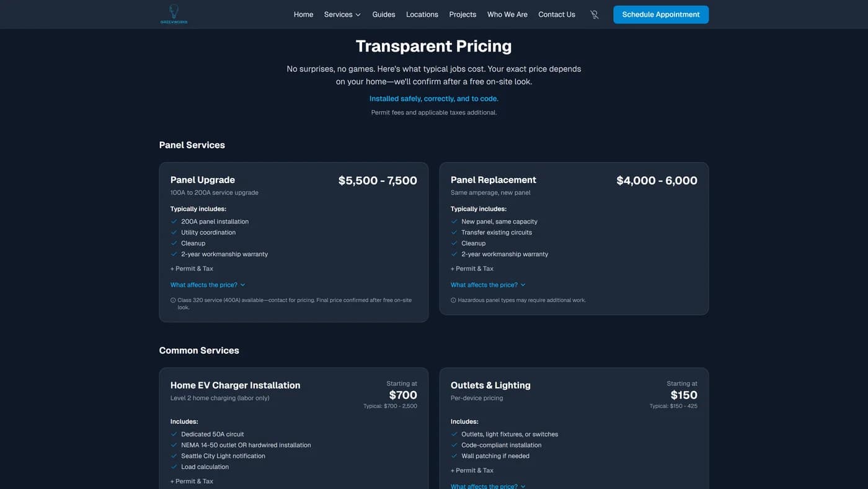Open the Who We Are page
868x489 pixels.
pyautogui.click(x=507, y=14)
